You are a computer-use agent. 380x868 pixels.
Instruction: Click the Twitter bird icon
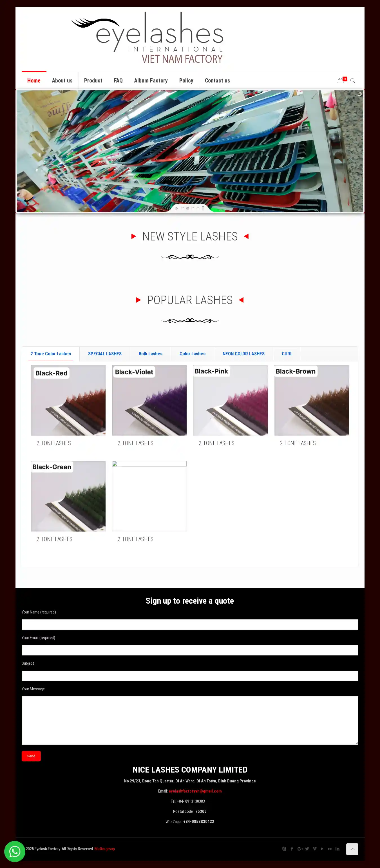point(307,849)
